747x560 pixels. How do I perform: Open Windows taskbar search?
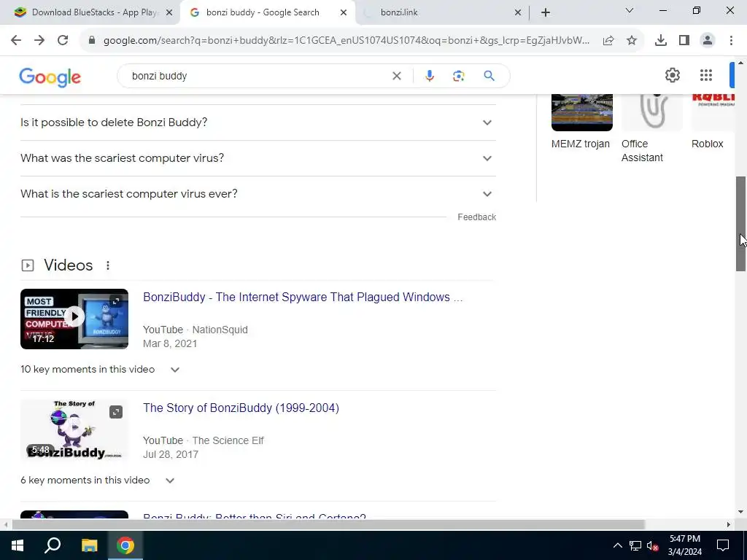pos(53,545)
